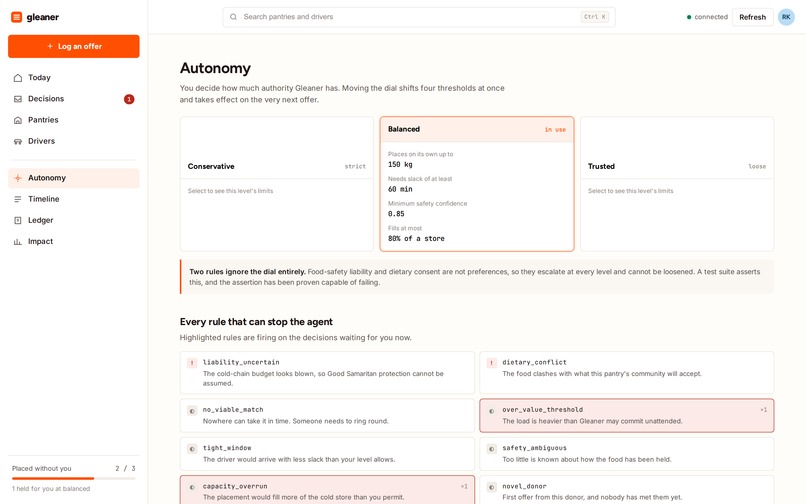Click the safety_ambiguous rule name
806x504 pixels.
pyautogui.click(x=535, y=448)
